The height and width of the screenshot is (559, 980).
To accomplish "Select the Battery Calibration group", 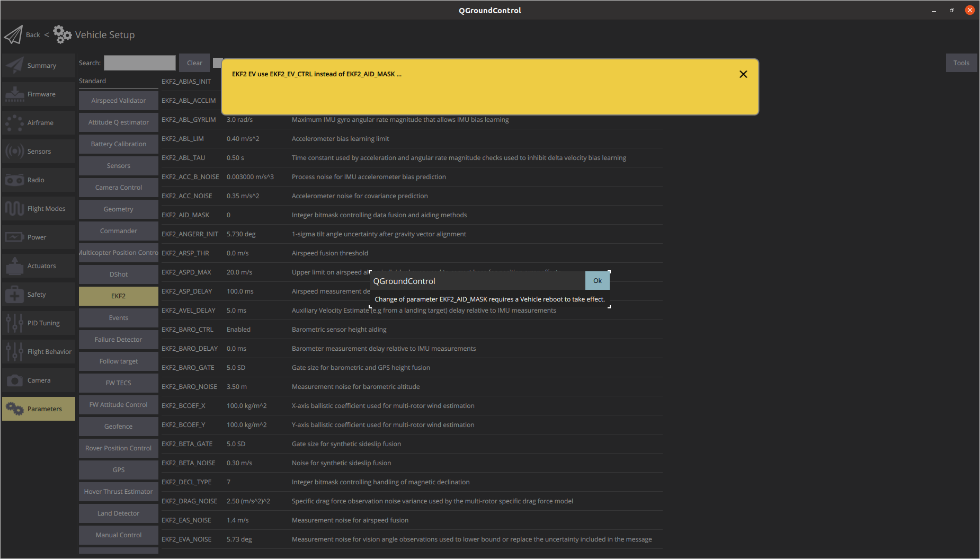I will tap(119, 144).
